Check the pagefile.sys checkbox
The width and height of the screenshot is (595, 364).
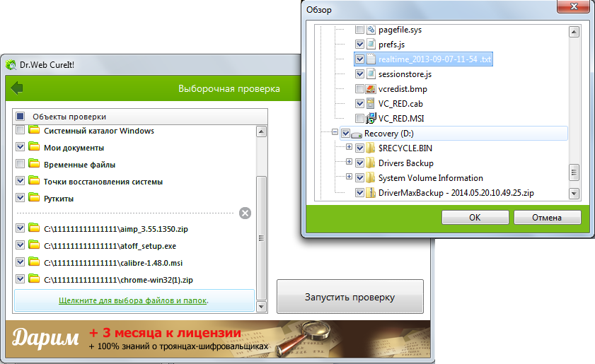pos(359,30)
